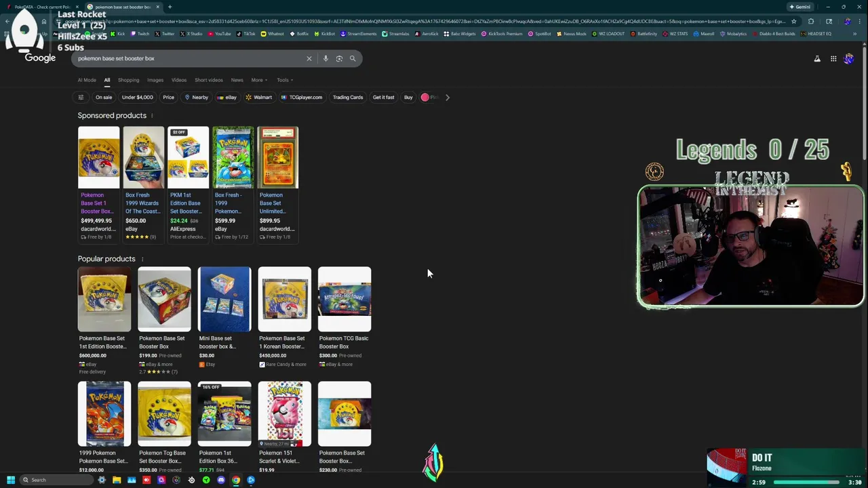The width and height of the screenshot is (868, 488).
Task: Switch to Images tab
Action: (155, 80)
